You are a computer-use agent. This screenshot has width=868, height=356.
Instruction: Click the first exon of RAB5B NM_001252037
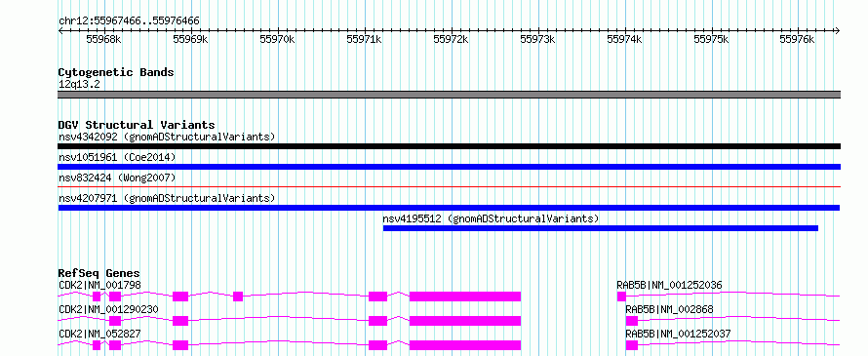point(632,345)
